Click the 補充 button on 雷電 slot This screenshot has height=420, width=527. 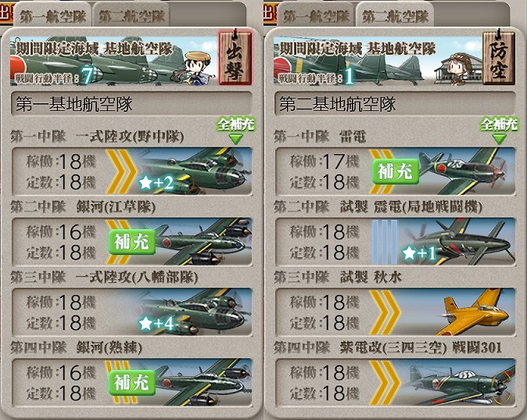point(396,171)
